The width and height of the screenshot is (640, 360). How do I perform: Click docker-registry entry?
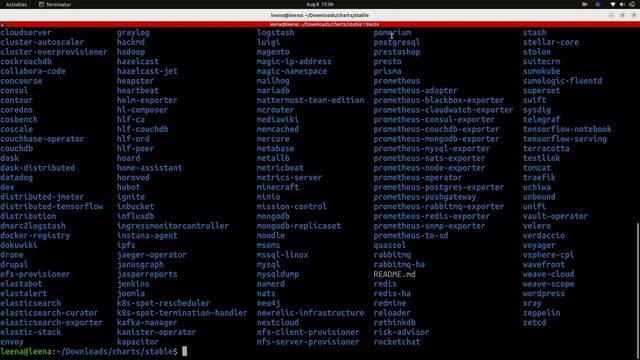coord(35,236)
